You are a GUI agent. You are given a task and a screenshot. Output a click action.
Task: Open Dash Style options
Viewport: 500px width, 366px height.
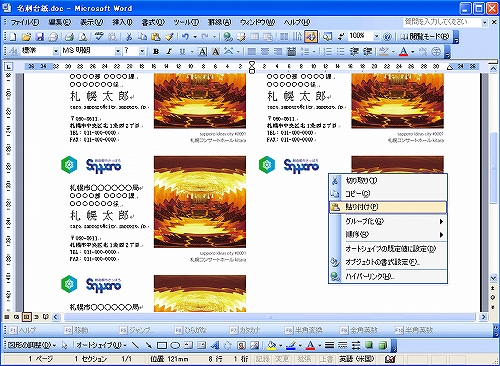click(343, 345)
